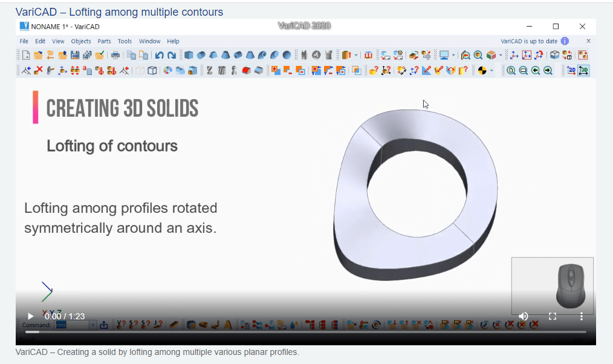Click the colored cube view icon
The height and width of the screenshot is (364, 613).
click(491, 55)
